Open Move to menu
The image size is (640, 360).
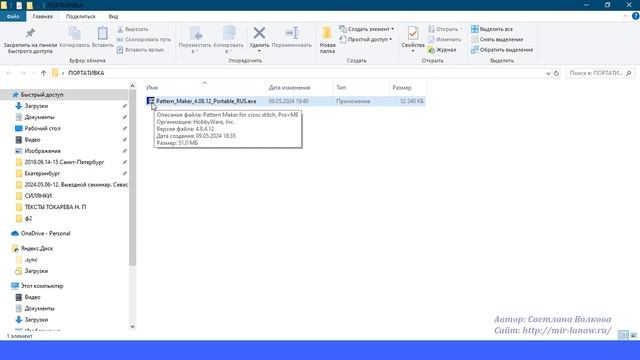click(195, 40)
